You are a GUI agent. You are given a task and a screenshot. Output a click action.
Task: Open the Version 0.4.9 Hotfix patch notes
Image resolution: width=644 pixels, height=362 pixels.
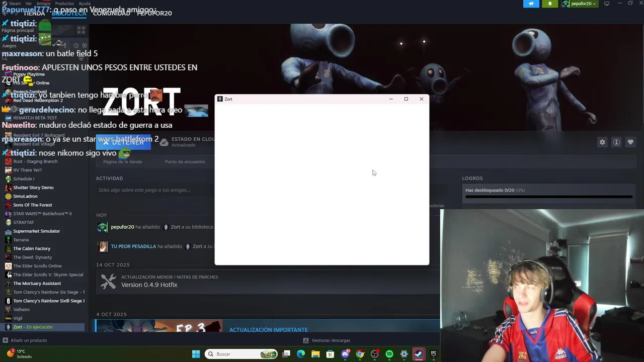click(x=149, y=285)
